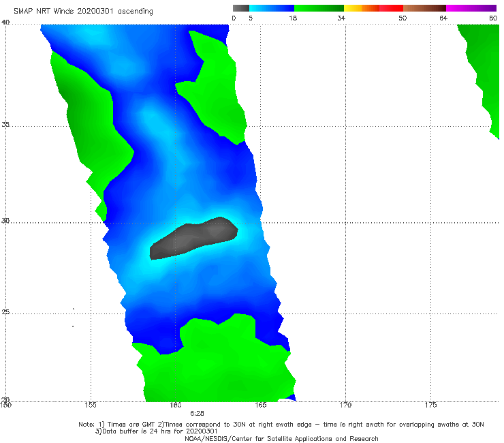504x443 pixels.
Task: Click the colorbar label '18'
Action: tap(293, 18)
